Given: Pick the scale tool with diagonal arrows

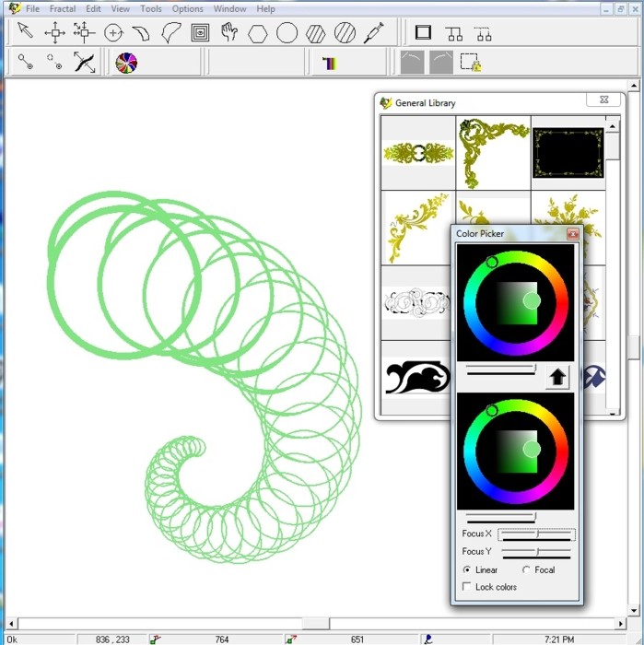Looking at the screenshot, I should click(x=84, y=32).
